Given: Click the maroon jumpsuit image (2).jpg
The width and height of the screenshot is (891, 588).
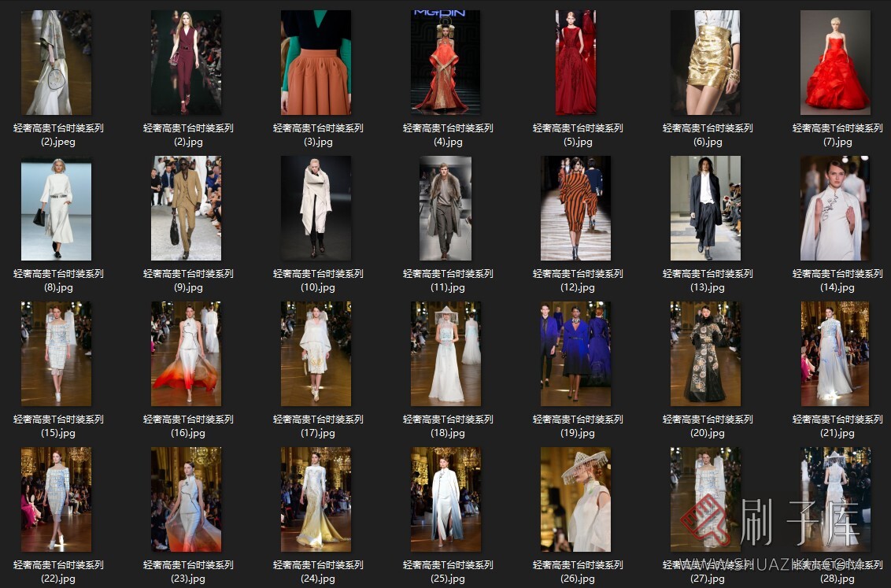Looking at the screenshot, I should 186,63.
